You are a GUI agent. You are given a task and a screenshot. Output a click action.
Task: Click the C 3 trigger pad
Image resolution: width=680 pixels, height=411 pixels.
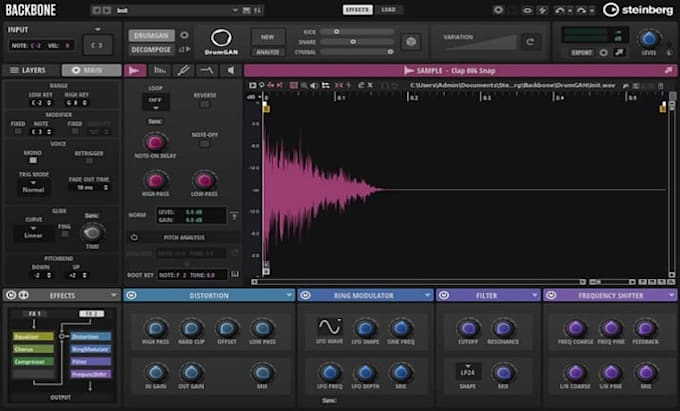[97, 45]
